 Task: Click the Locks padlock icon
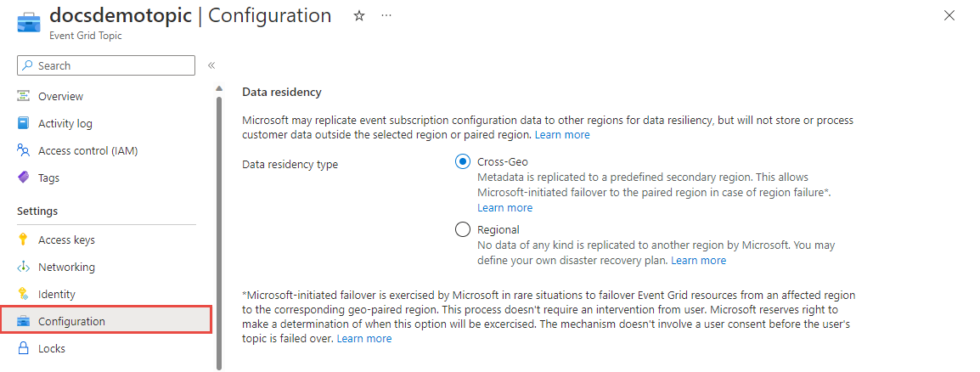click(23, 348)
